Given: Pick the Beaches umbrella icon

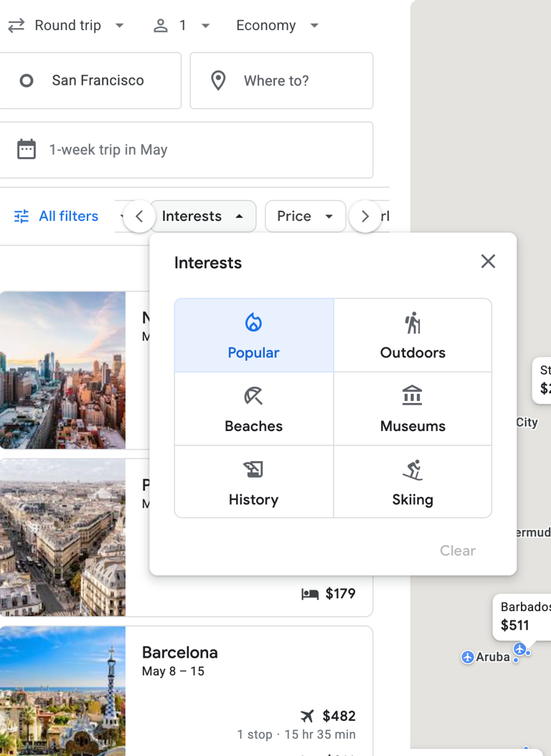Looking at the screenshot, I should (253, 396).
